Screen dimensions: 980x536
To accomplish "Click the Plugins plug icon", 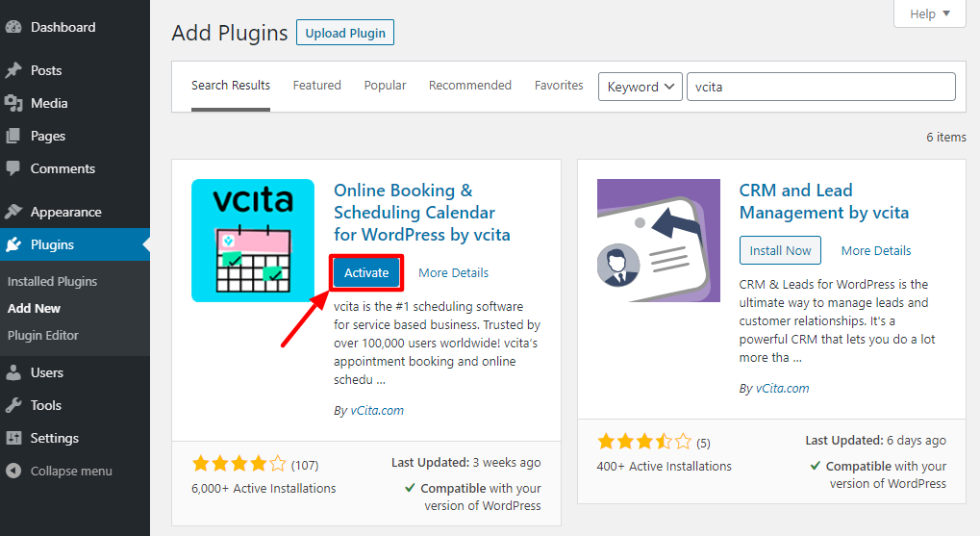I will 13,244.
